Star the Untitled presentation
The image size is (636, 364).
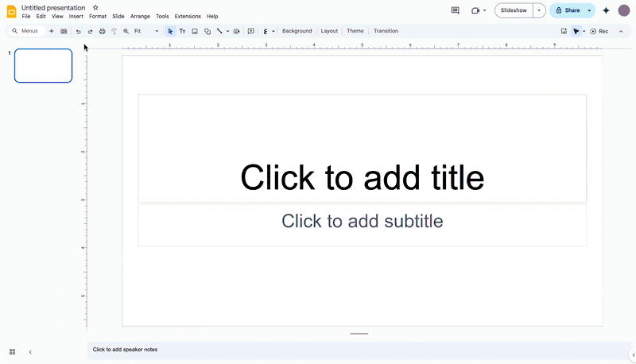coord(95,7)
